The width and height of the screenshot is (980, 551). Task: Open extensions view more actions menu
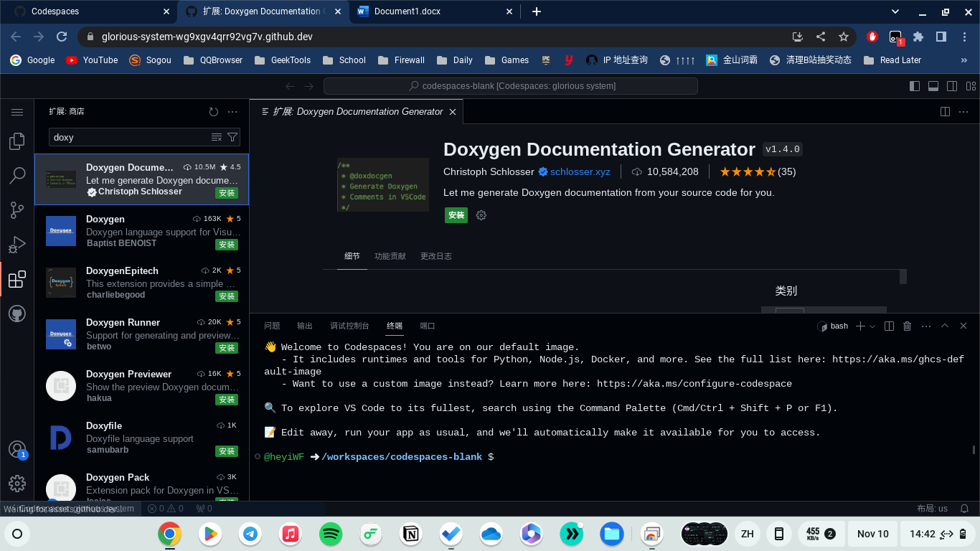(232, 112)
